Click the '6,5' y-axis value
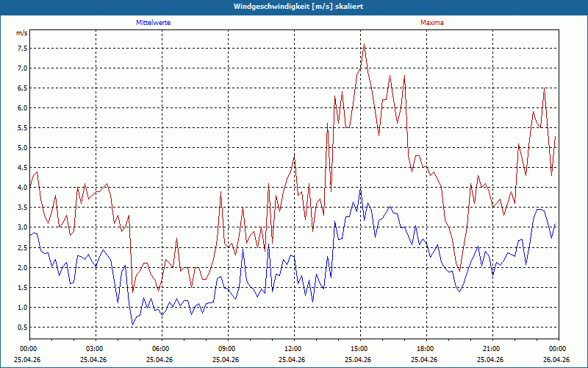The height and width of the screenshot is (368, 588). (x=22, y=88)
